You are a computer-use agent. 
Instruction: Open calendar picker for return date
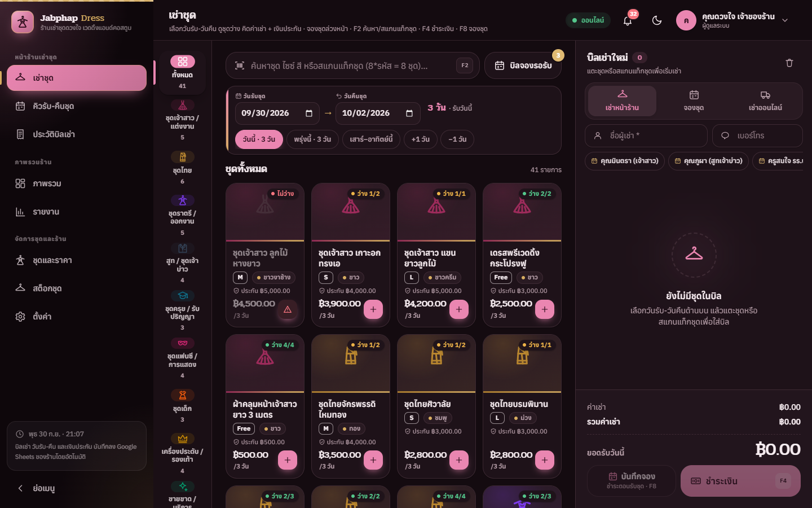pos(409,113)
